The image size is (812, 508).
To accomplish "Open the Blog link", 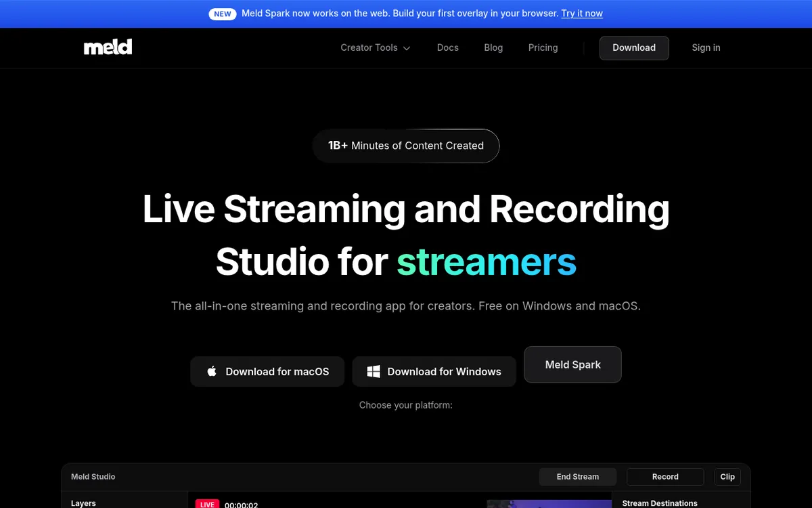I will (493, 47).
